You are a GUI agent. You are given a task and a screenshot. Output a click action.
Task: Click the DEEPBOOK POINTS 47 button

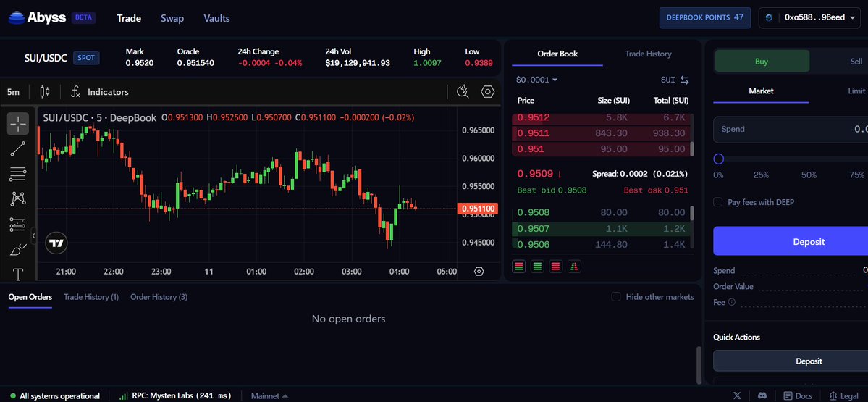click(704, 17)
